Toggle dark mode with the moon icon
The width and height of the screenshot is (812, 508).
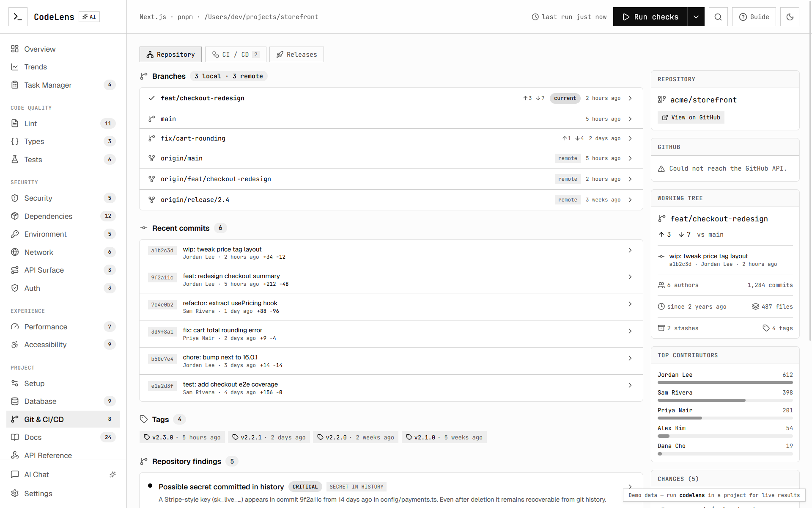(x=790, y=17)
